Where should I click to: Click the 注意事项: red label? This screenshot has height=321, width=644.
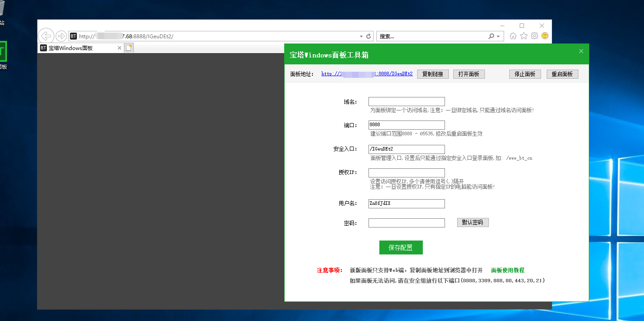330,270
